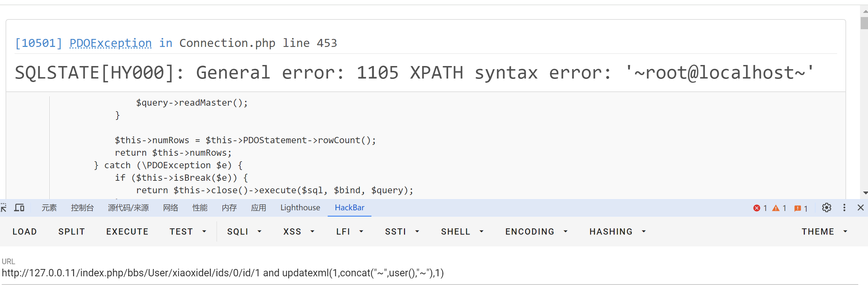Viewport: 868px width, 285px height.
Task: Click the 'return $this->close()->execute' line
Action: pos(275,190)
